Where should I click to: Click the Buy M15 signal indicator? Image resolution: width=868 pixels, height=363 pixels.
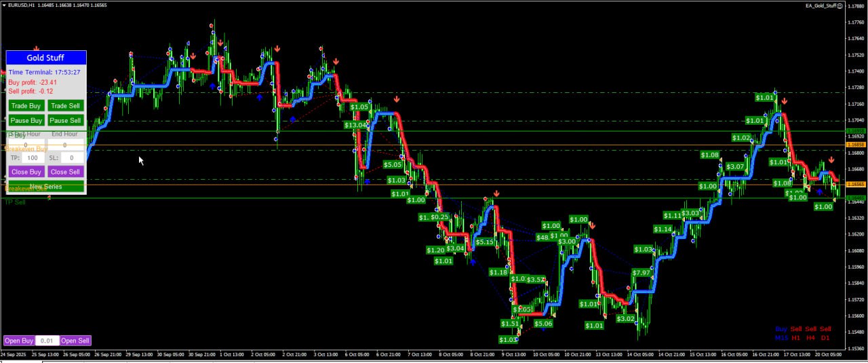(x=781, y=333)
